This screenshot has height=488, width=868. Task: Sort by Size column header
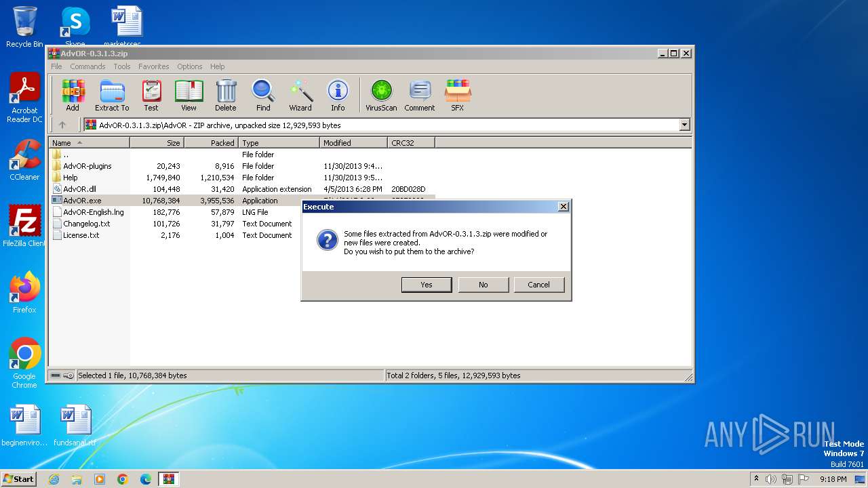pyautogui.click(x=157, y=142)
